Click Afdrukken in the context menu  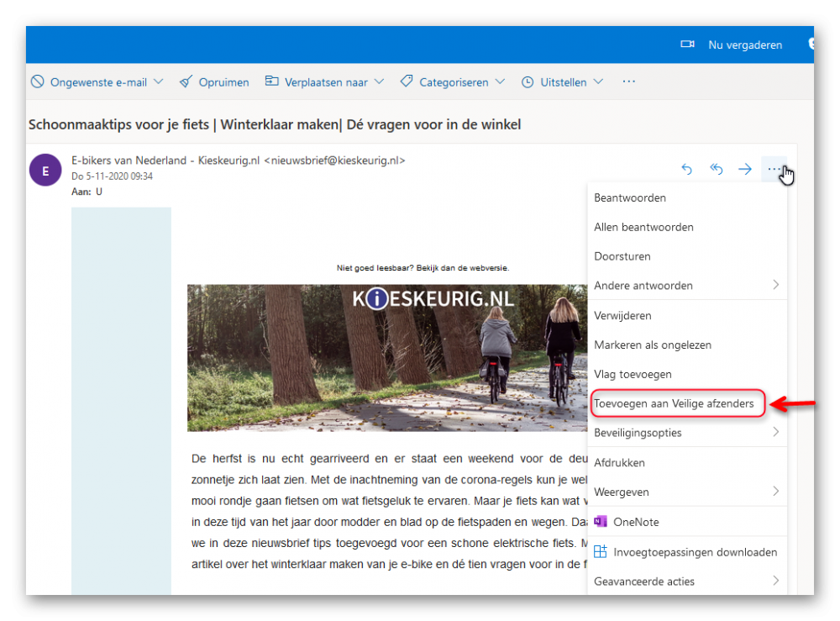coord(619,462)
